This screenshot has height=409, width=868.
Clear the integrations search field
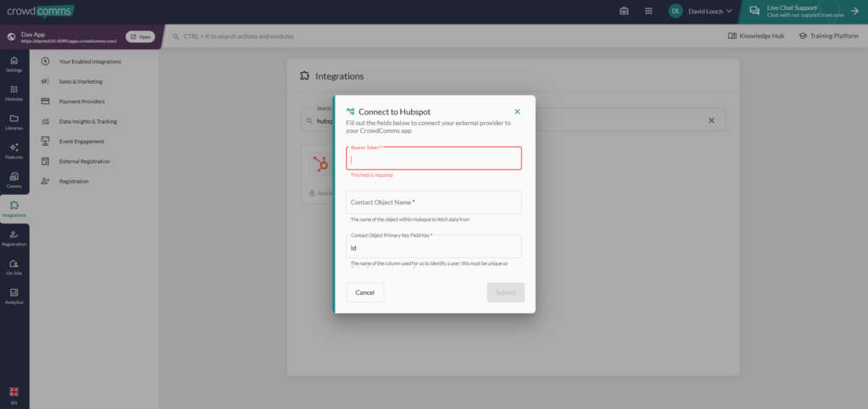(711, 120)
